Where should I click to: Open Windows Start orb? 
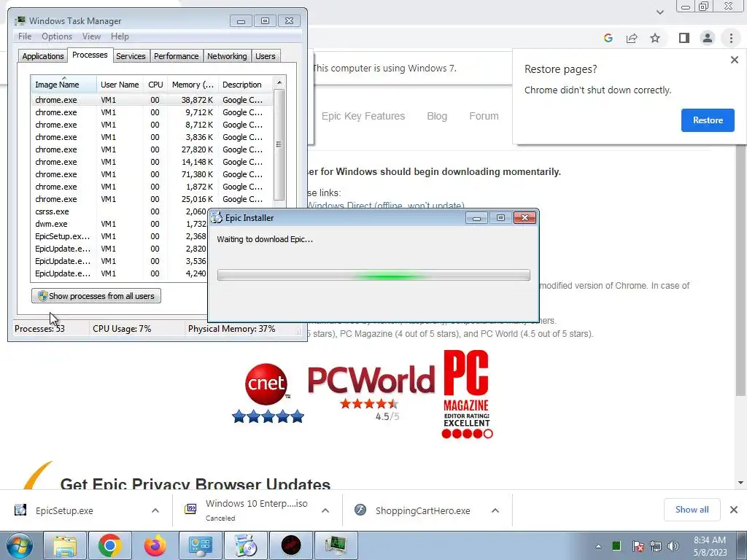(19, 545)
